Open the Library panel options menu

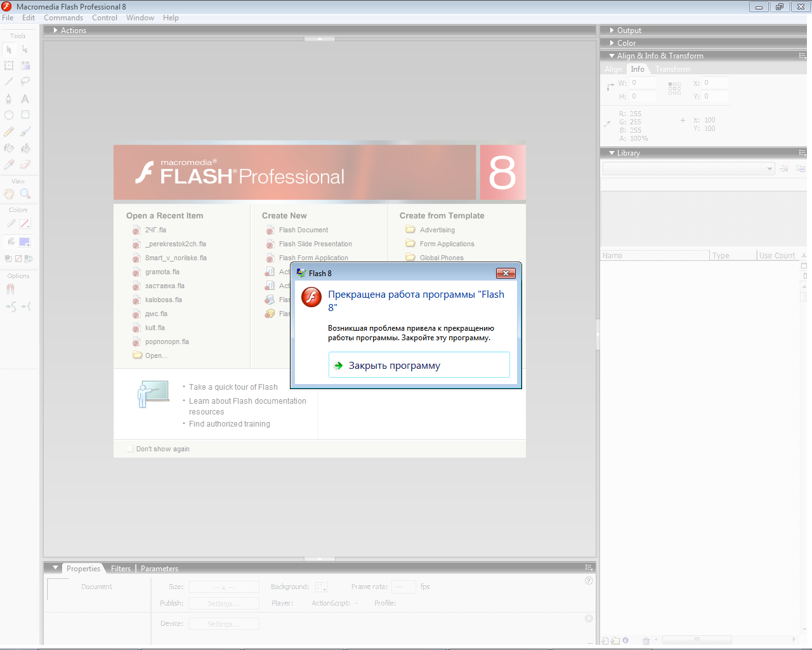coord(802,153)
